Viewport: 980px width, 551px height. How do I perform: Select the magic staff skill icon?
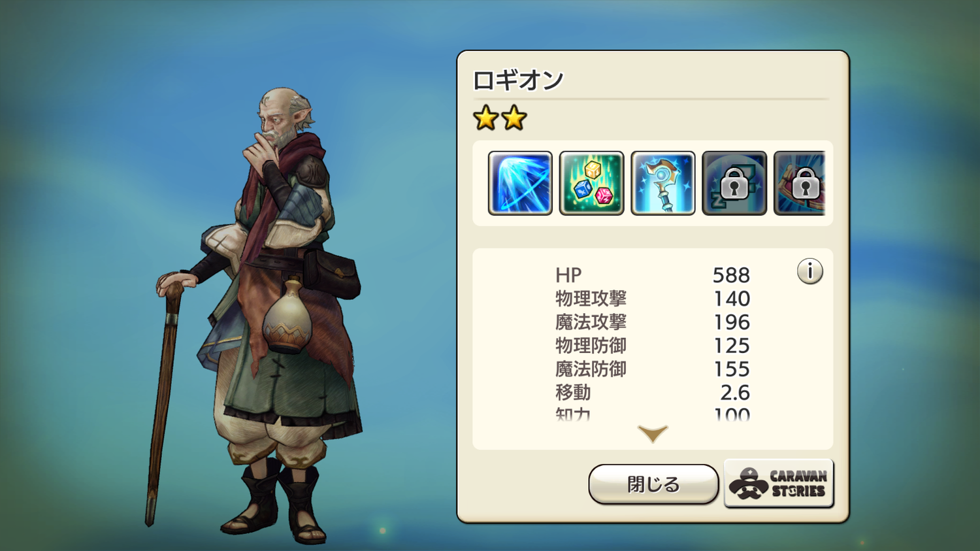point(663,183)
